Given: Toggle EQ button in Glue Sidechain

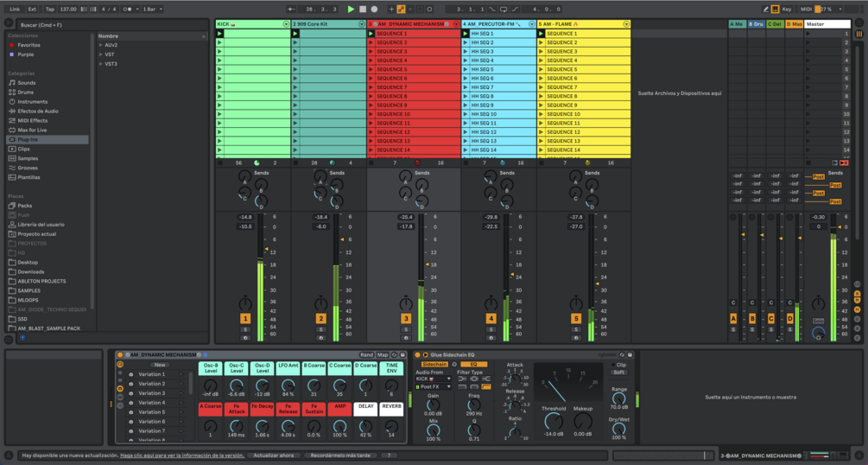Looking at the screenshot, I should coord(474,364).
